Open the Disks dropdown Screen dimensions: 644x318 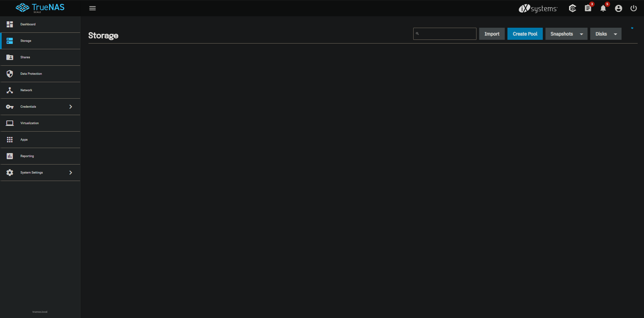606,34
